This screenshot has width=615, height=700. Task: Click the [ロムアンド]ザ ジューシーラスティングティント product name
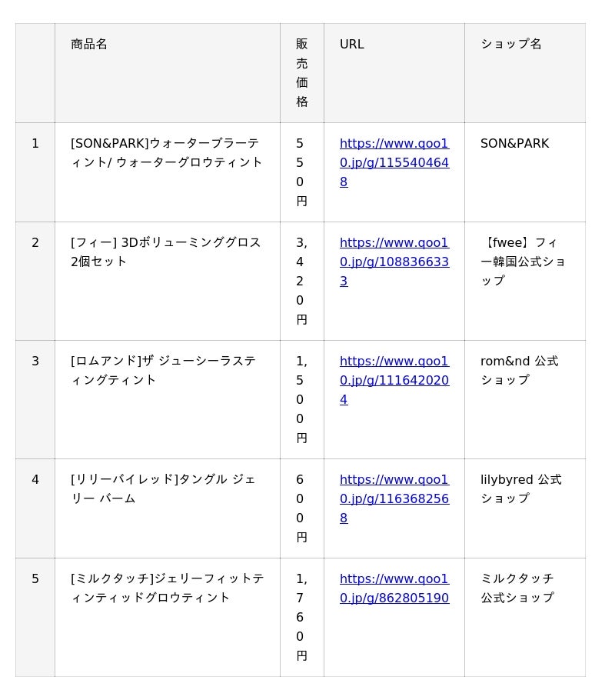pos(163,370)
